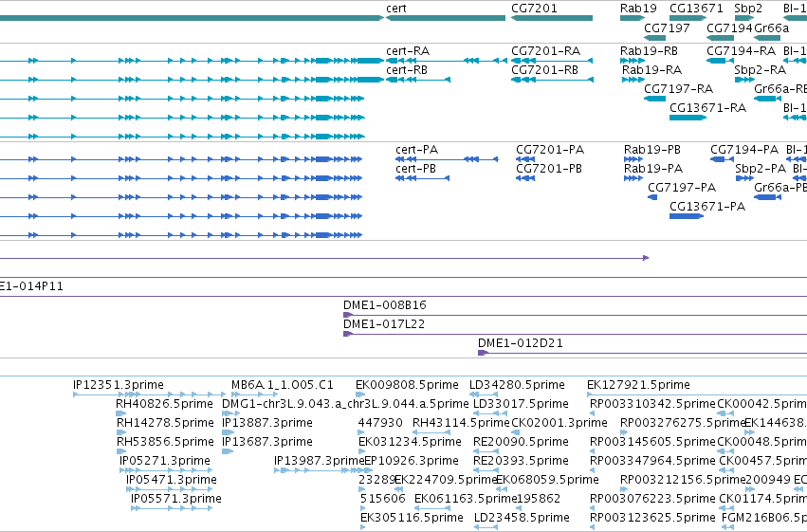This screenshot has width=807, height=532.
Task: Select EST label IP13887.3prime
Action: 267,423
